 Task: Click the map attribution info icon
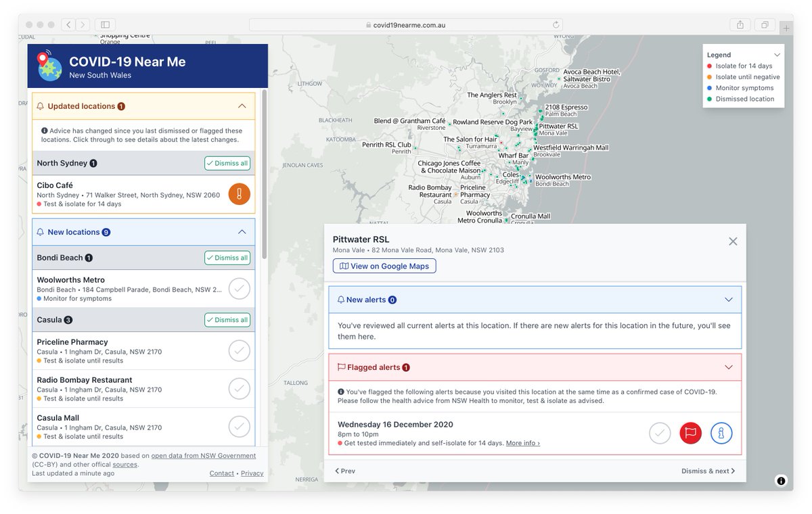point(781,481)
